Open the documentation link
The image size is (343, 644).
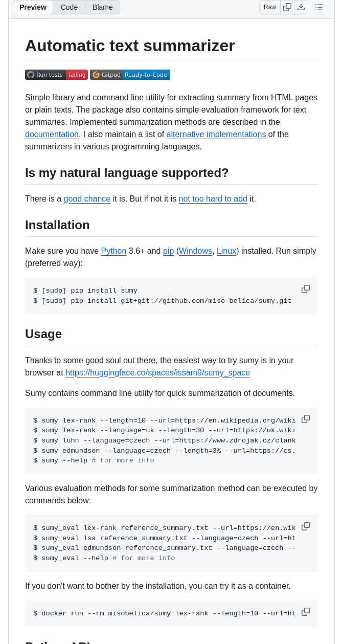tap(52, 135)
